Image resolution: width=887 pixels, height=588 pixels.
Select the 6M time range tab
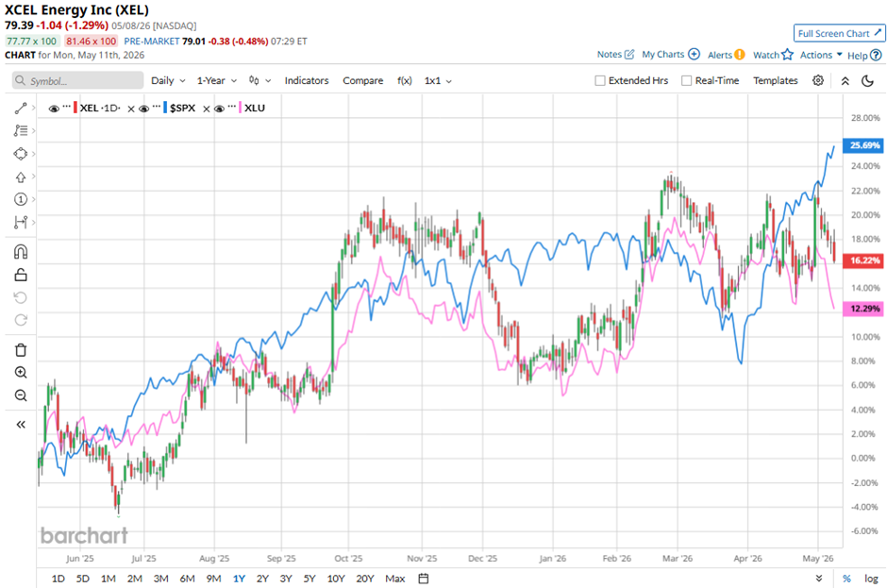pyautogui.click(x=187, y=579)
